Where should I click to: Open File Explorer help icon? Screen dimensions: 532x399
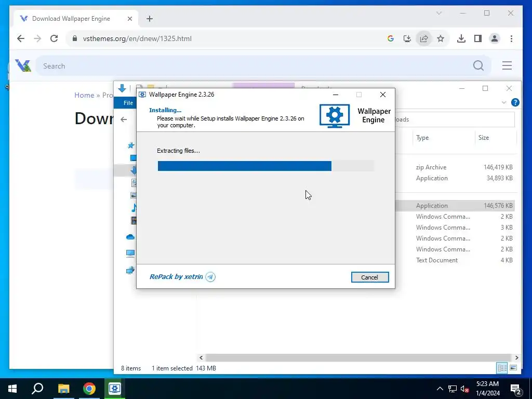515,102
